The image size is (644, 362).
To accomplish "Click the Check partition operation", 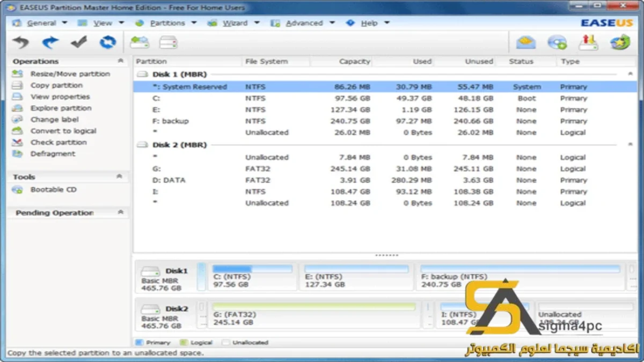I will (x=58, y=142).
